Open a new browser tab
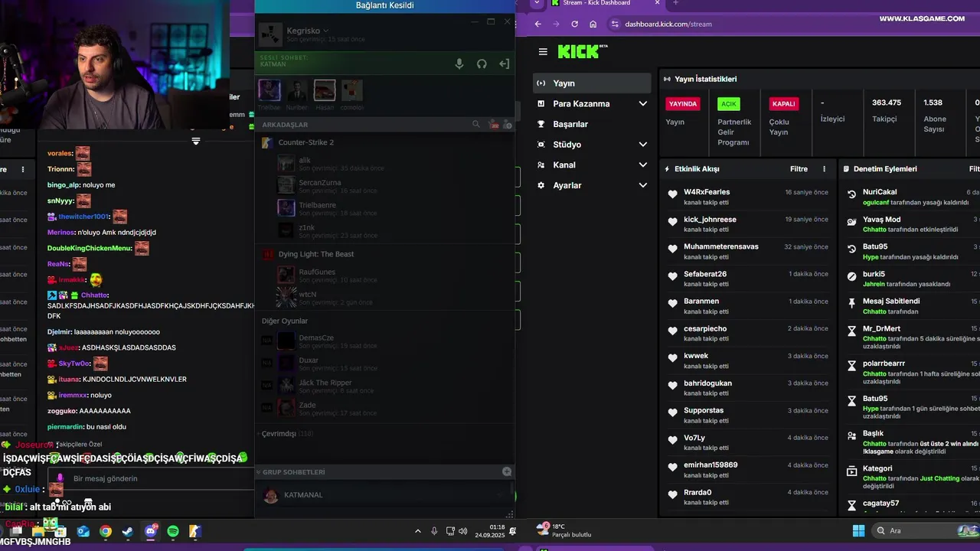This screenshot has width=980, height=551. (x=675, y=3)
